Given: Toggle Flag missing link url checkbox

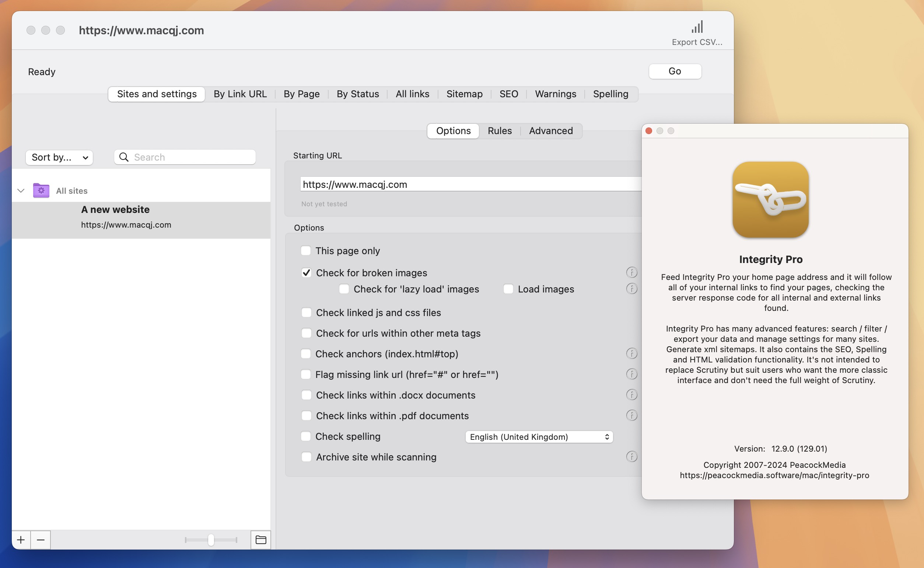Looking at the screenshot, I should [x=306, y=375].
